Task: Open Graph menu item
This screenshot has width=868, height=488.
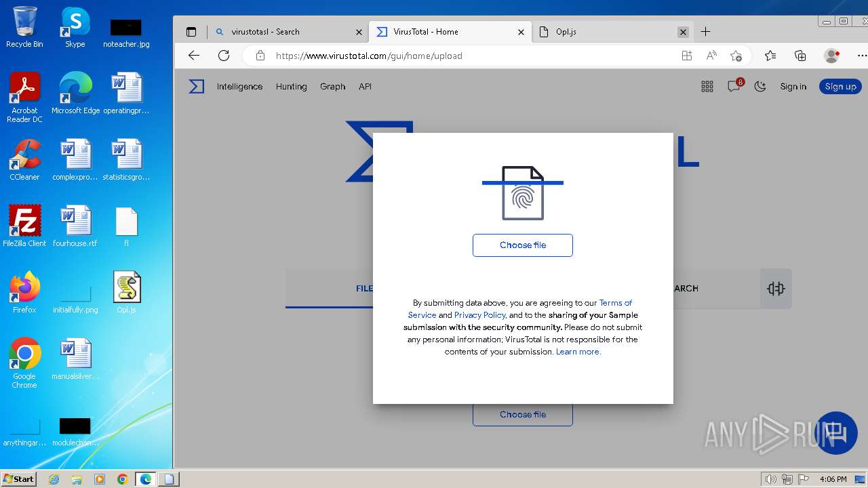Action: pyautogui.click(x=332, y=87)
